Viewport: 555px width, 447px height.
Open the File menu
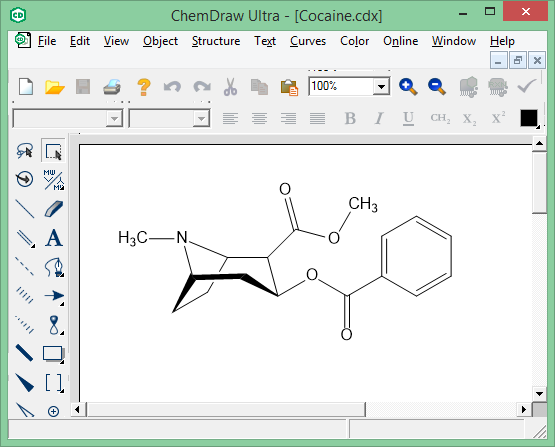47,41
